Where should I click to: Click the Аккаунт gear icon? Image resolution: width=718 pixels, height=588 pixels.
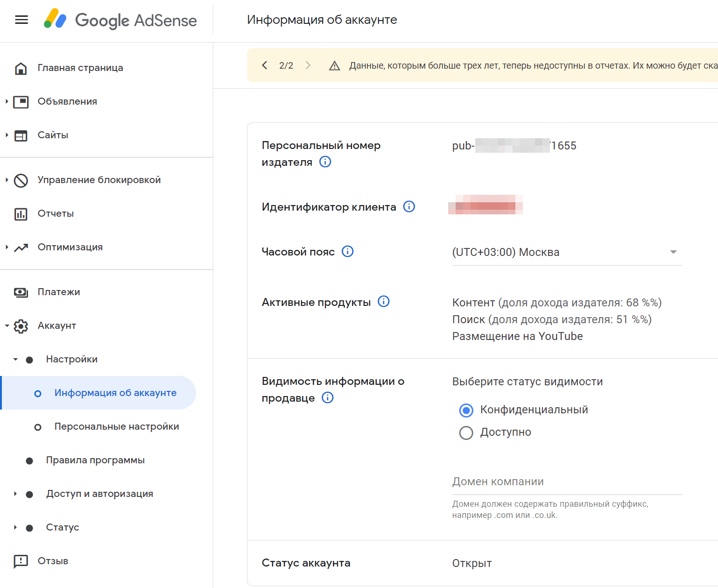click(x=21, y=326)
